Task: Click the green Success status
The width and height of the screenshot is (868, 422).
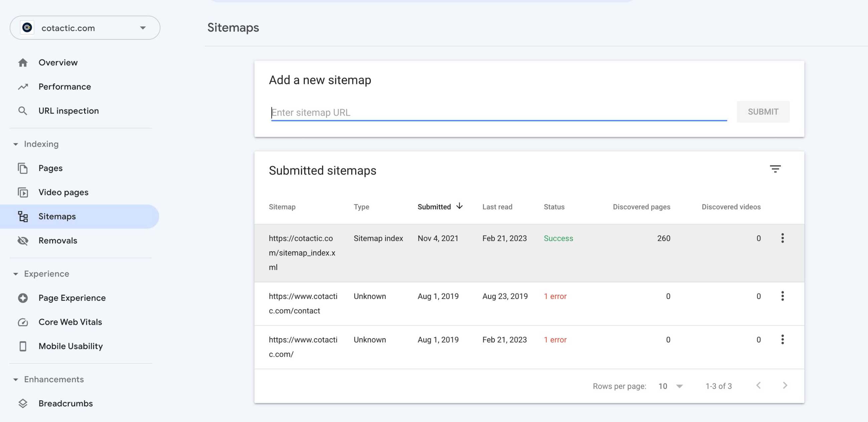Action: 558,238
